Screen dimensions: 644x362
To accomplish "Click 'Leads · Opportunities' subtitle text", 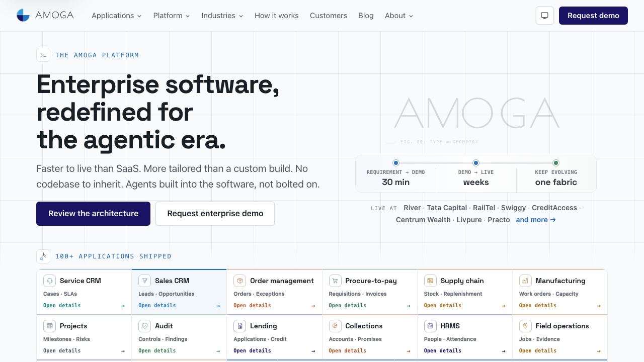I will (x=166, y=294).
